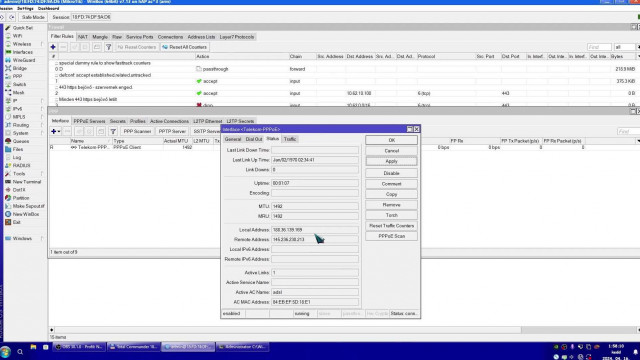Viewport: 640px width, 360px height.
Task: Expand the MPLS submenu in the sidebar
Action: tap(42, 117)
